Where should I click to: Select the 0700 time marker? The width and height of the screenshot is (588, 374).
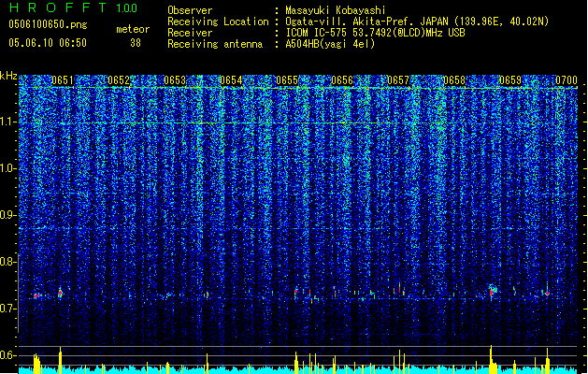pyautogui.click(x=566, y=80)
